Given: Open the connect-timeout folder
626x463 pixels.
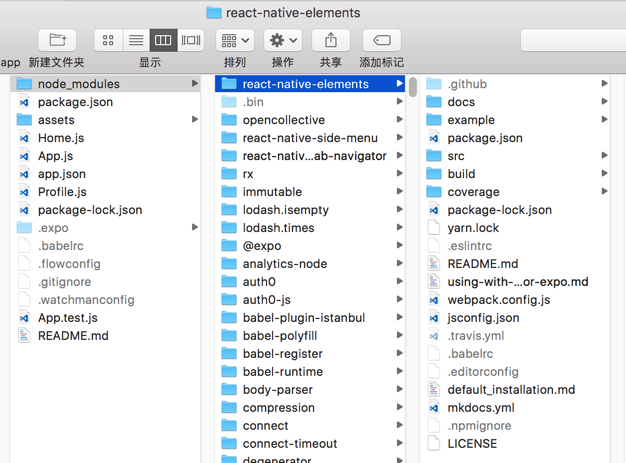Looking at the screenshot, I should click(310, 443).
